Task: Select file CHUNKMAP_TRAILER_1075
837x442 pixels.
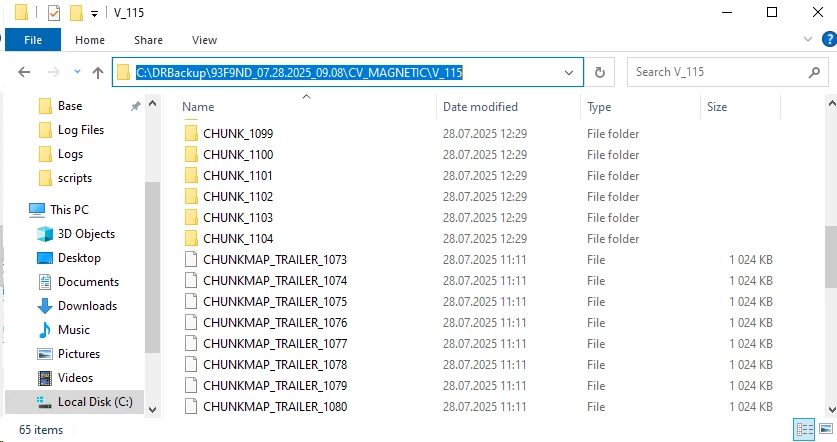Action: tap(275, 302)
